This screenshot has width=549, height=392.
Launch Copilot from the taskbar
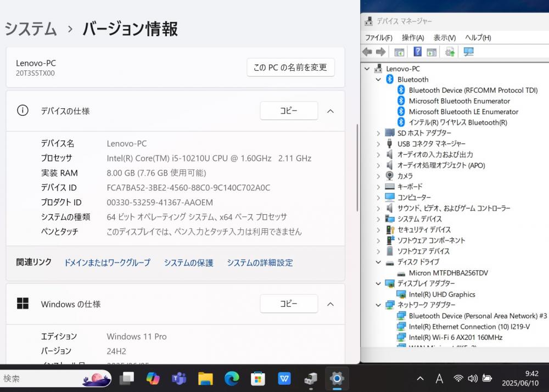[153, 378]
